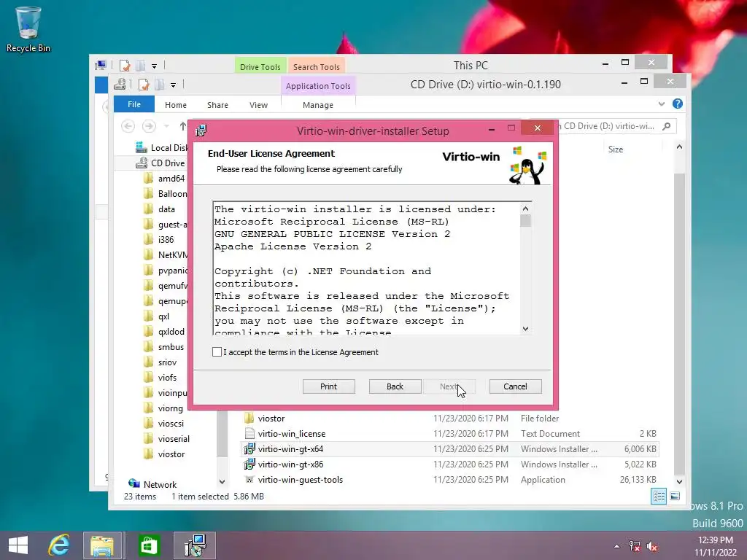Open Quick Access dropdown in This PC window
747x560 pixels.
coord(154,66)
